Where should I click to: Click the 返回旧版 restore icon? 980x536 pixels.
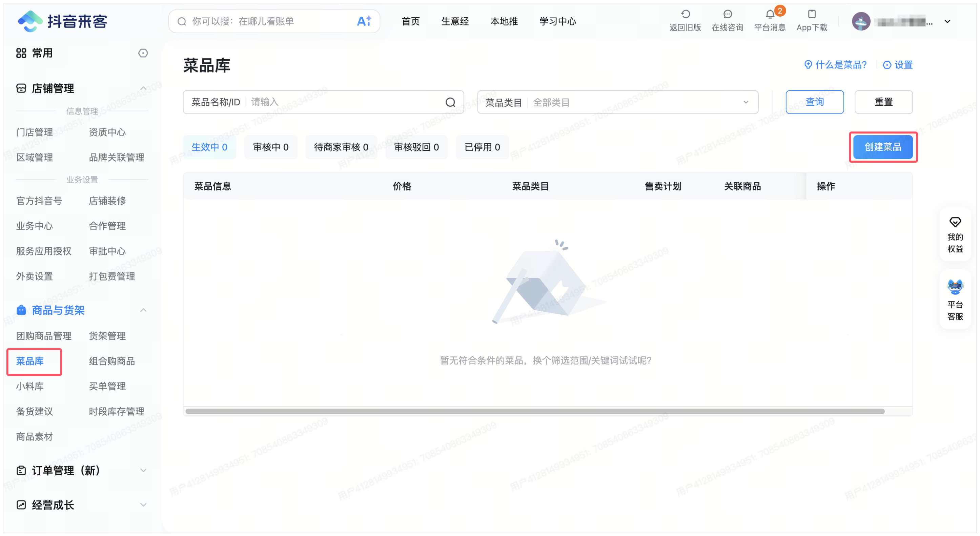685,14
